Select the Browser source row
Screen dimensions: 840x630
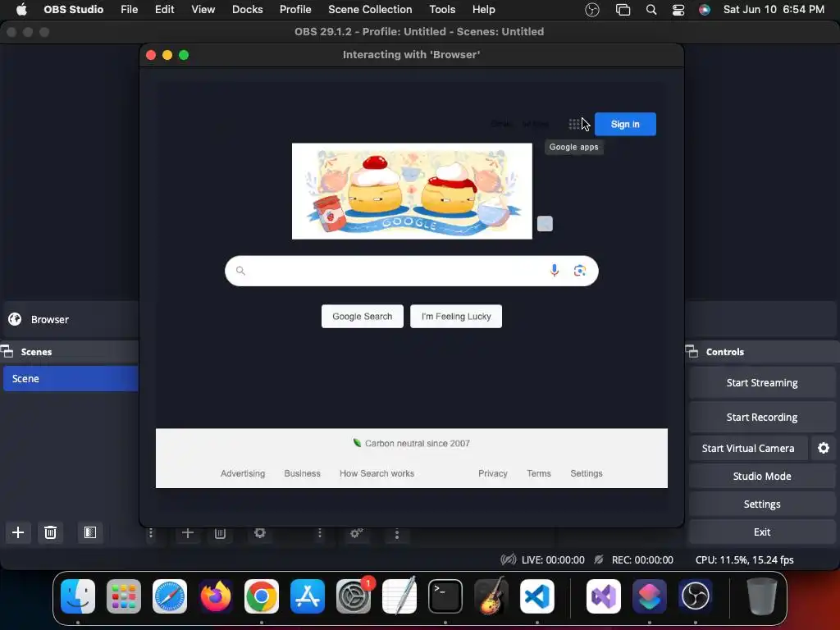pyautogui.click(x=71, y=319)
